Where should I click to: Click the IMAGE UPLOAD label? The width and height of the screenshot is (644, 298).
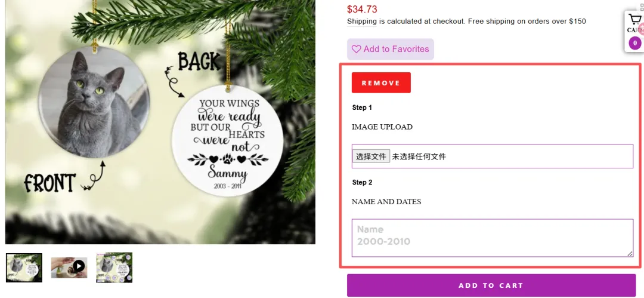[x=382, y=127]
